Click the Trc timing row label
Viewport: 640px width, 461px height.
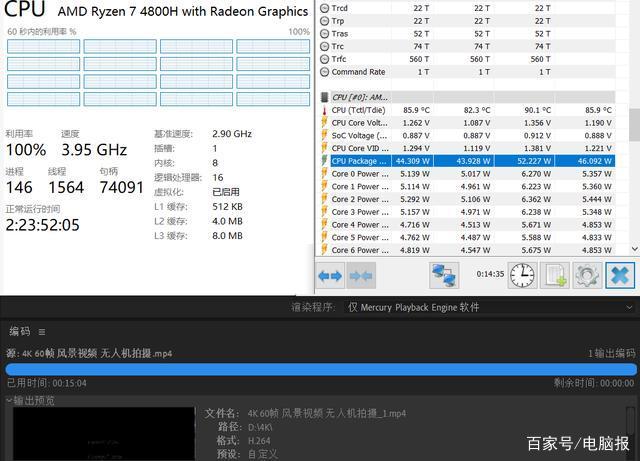337,46
